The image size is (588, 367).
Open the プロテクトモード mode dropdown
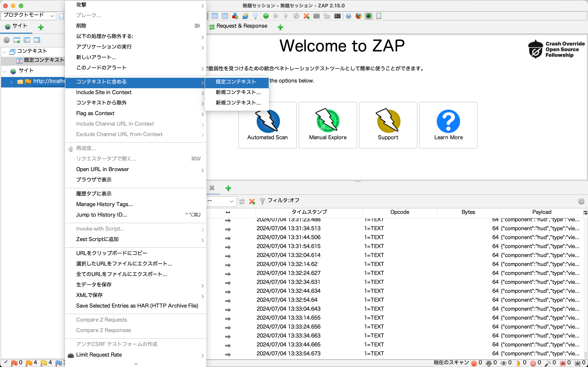29,16
